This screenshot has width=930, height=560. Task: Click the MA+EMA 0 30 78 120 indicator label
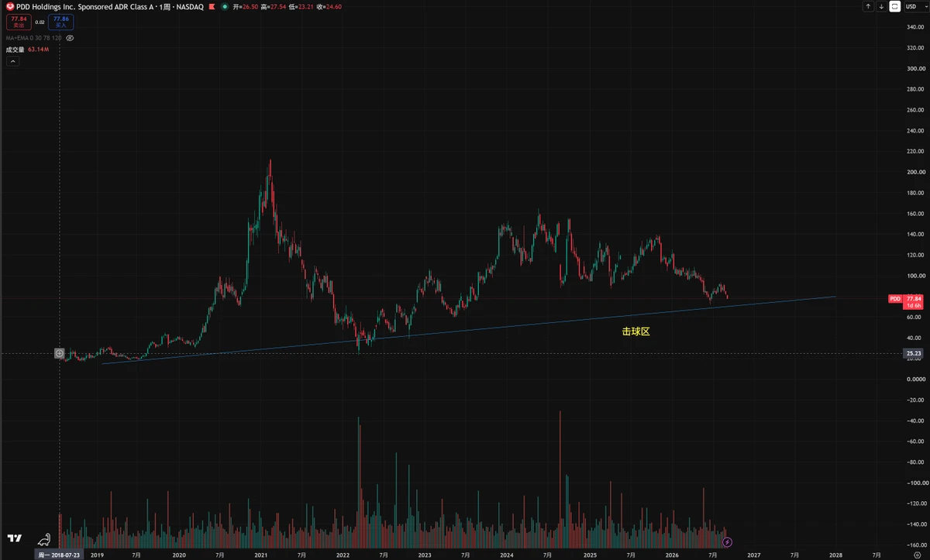click(x=33, y=37)
